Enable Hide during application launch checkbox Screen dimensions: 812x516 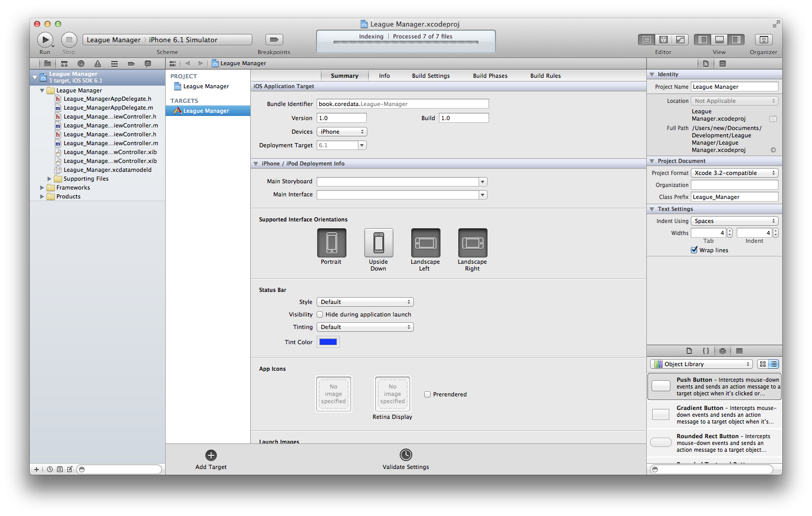[320, 314]
